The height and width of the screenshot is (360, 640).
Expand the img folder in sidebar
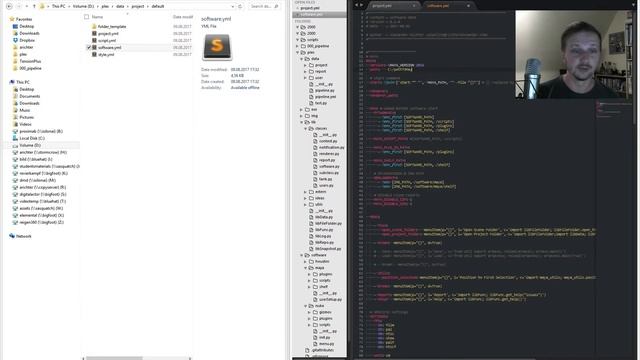pyautogui.click(x=302, y=116)
